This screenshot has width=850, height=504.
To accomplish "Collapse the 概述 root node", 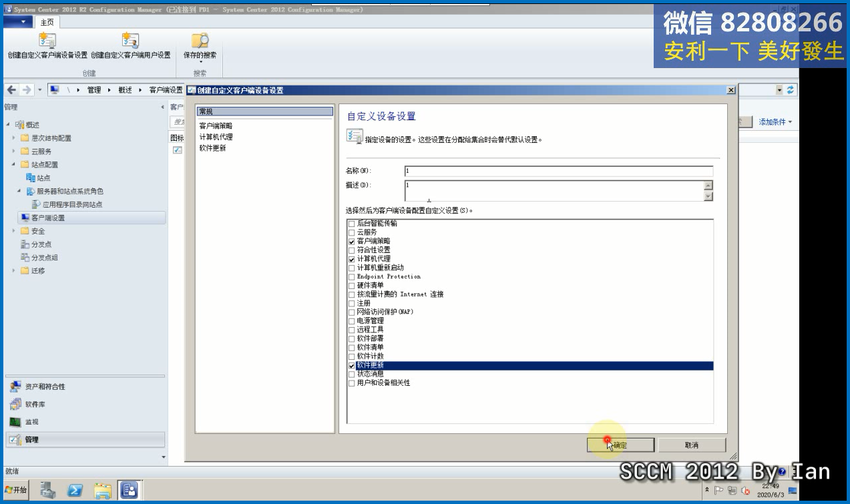I will click(x=8, y=125).
